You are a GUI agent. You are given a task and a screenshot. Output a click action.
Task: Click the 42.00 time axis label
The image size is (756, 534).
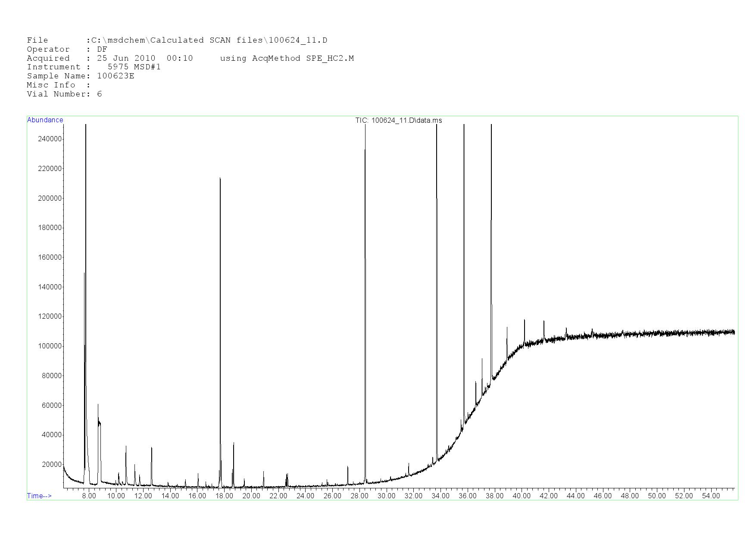[548, 496]
